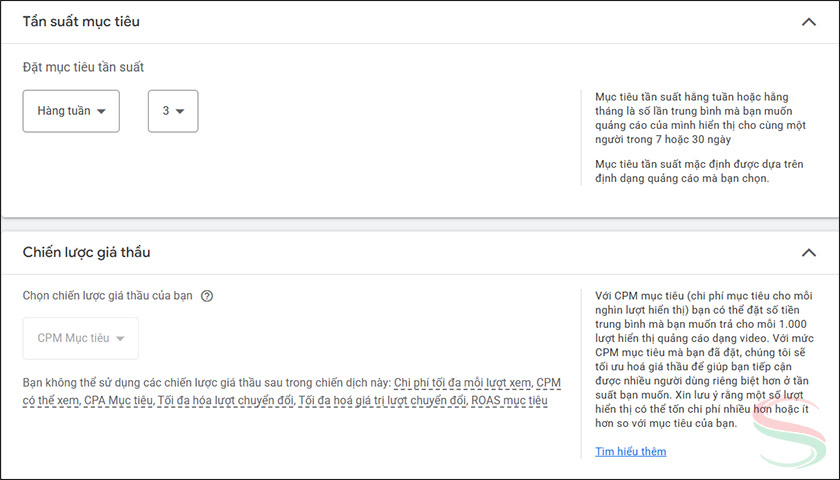Click the small arrow inside Hàng tuần box
840x480 pixels.
(x=101, y=111)
